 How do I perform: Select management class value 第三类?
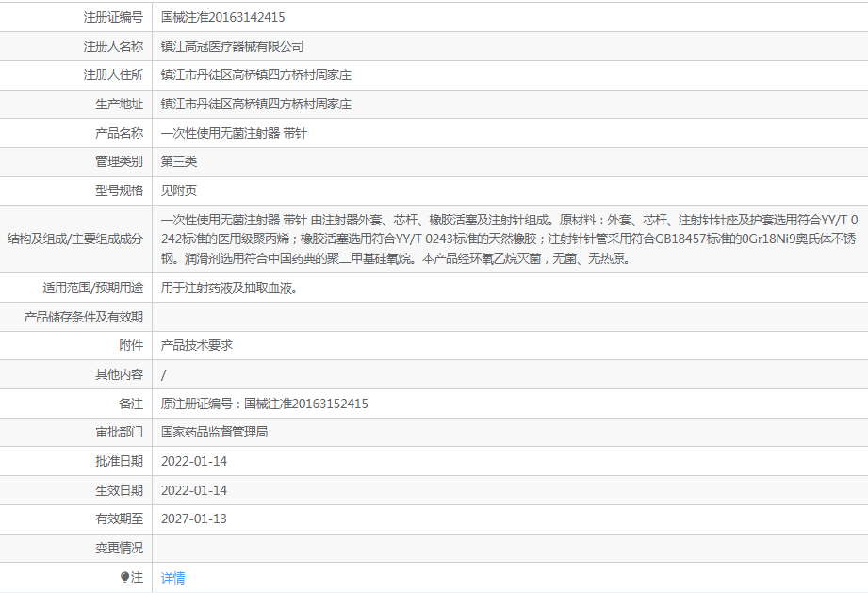[179, 161]
